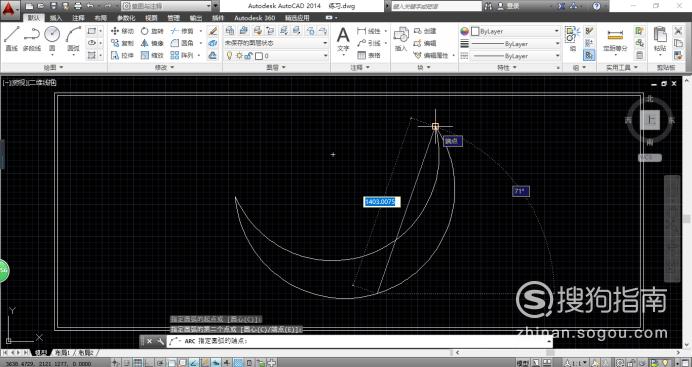The image size is (692, 367).
Task: Close the command line with its X
Action: [x=150, y=341]
